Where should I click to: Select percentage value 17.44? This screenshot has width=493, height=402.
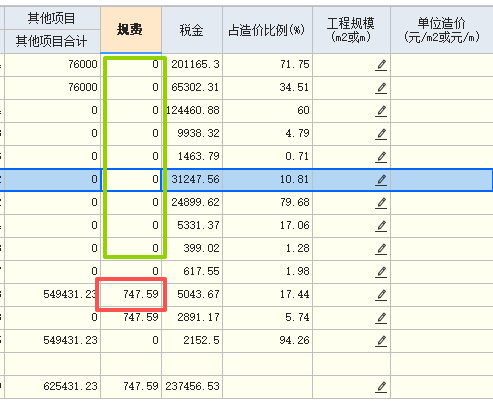(x=267, y=295)
